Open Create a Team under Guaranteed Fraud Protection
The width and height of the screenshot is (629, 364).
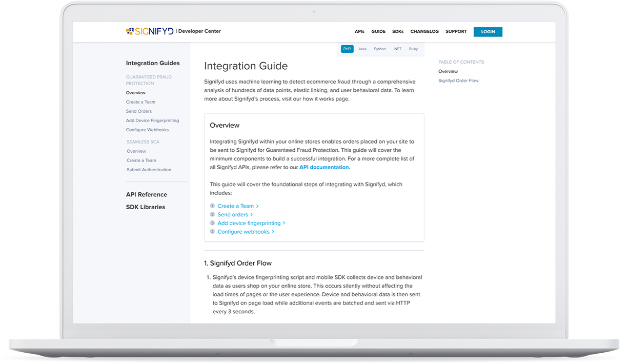click(140, 102)
